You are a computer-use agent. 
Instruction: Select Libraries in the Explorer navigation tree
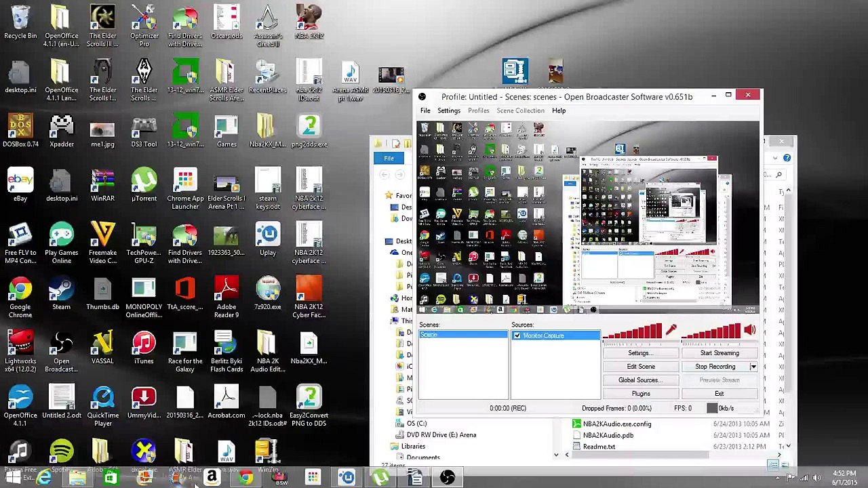coord(413,447)
